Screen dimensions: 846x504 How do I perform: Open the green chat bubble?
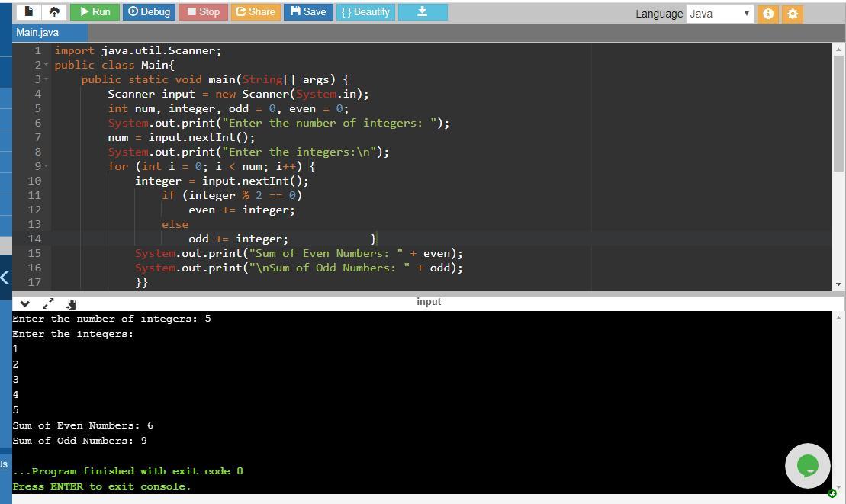(x=807, y=465)
